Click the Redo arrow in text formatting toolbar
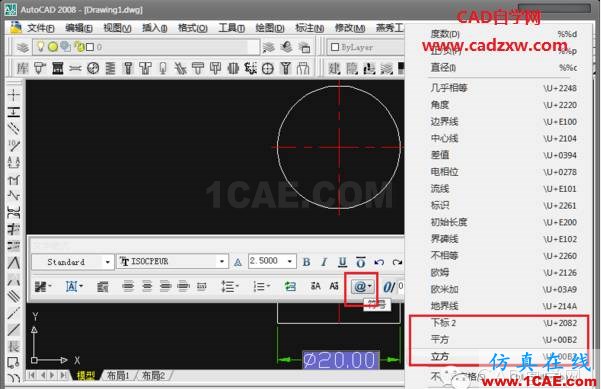Image resolution: width=601 pixels, height=389 pixels. (x=397, y=262)
